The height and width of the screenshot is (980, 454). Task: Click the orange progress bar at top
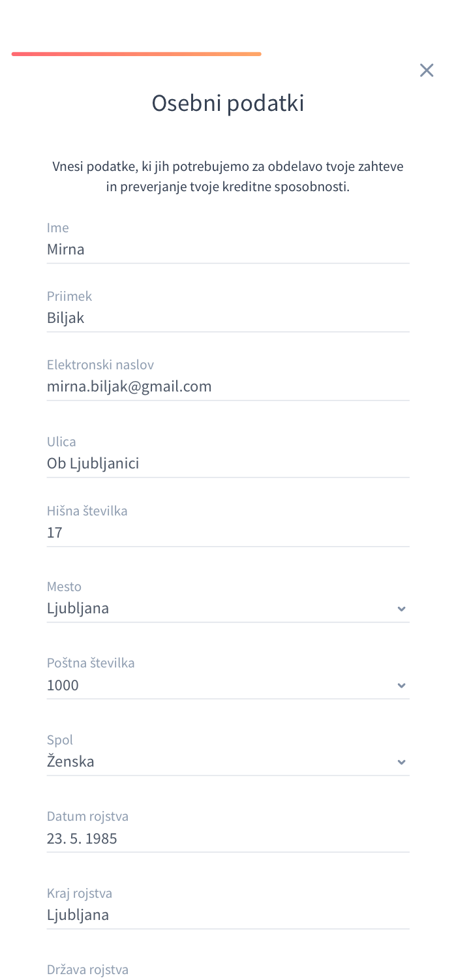[136, 54]
